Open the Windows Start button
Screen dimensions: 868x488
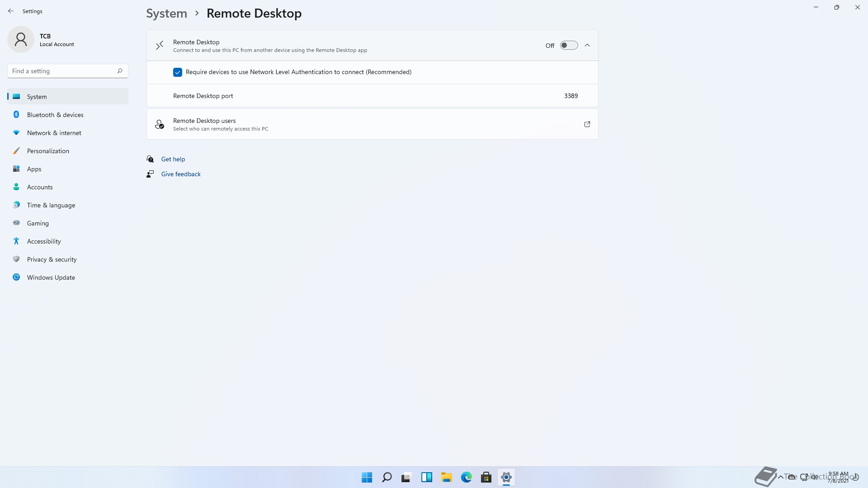click(x=367, y=477)
